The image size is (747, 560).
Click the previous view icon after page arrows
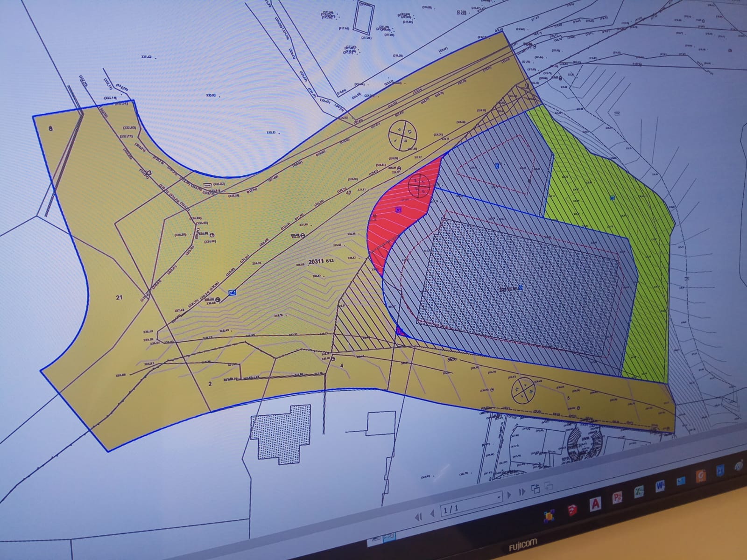[x=536, y=488]
